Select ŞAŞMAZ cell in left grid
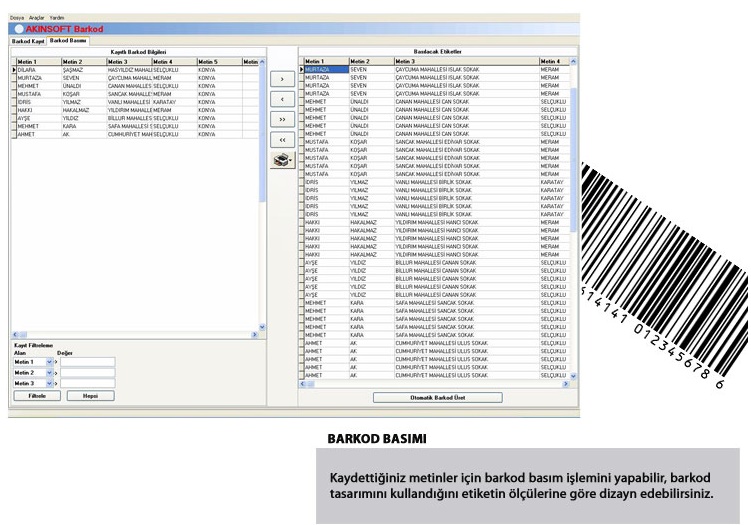This screenshot has height=525, width=751. [84, 70]
